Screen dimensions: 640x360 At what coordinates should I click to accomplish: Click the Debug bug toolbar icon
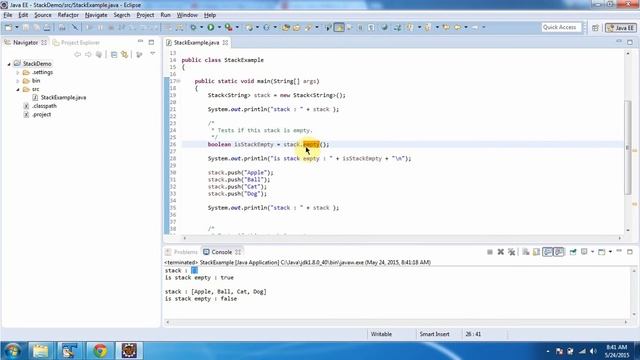(x=193, y=27)
